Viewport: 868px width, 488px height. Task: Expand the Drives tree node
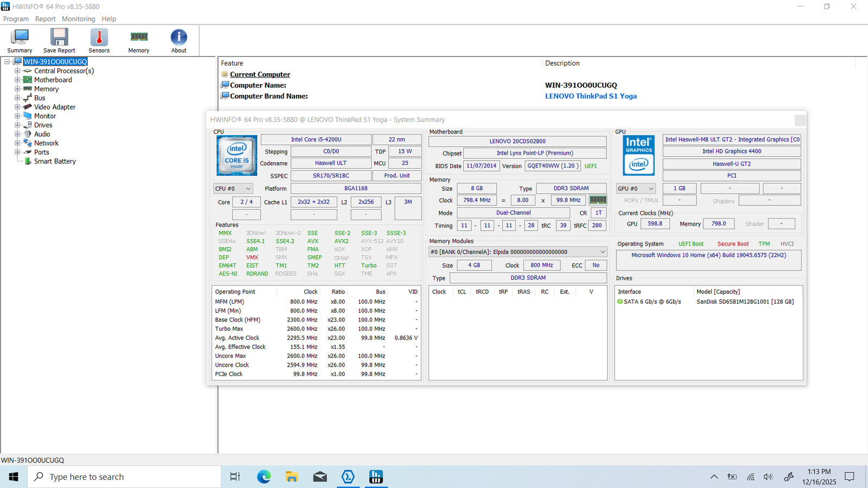(x=17, y=125)
